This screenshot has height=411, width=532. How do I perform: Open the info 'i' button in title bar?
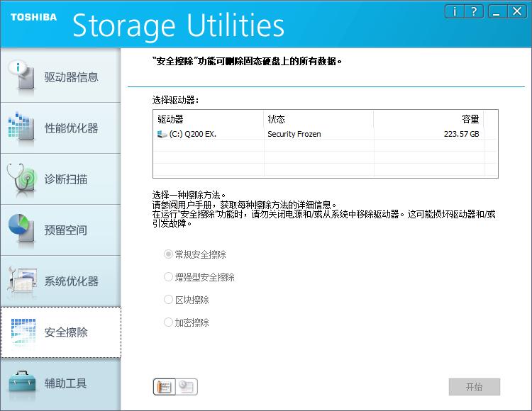coord(454,12)
